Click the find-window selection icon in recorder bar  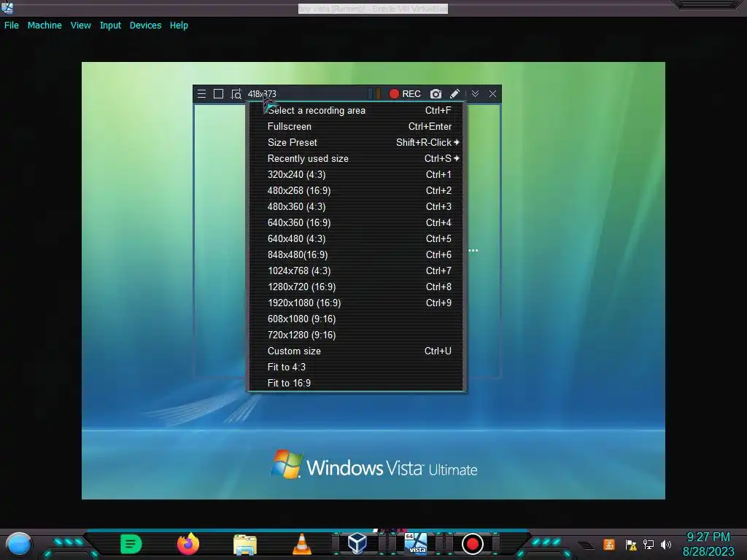pos(236,94)
